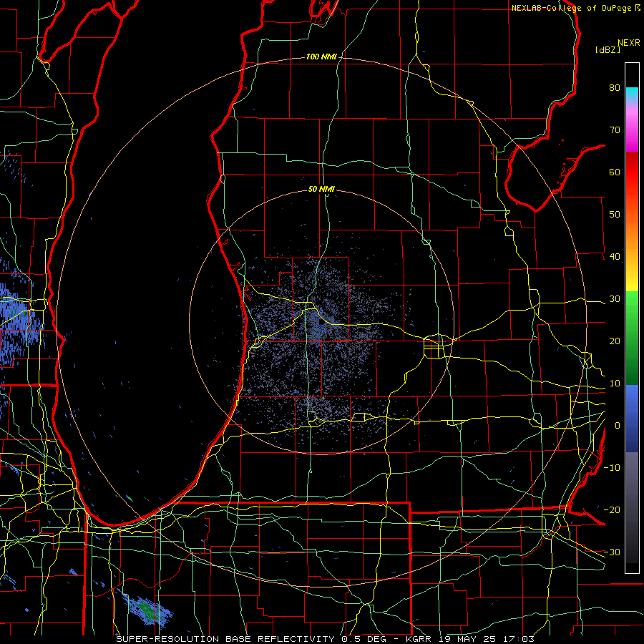Select the 40 value on the dBZ scale
This screenshot has height=644, width=644.
[x=615, y=257]
